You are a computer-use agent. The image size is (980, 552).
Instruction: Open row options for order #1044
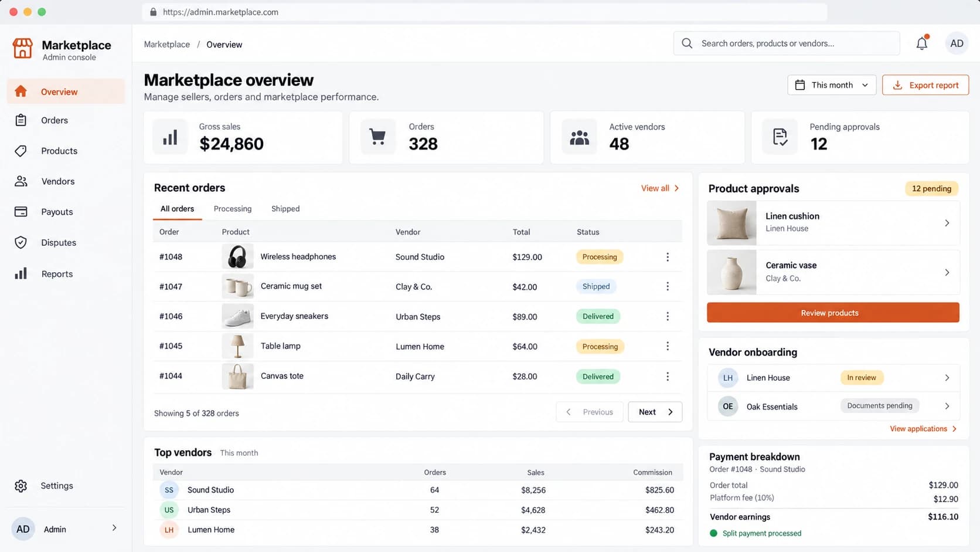point(668,377)
